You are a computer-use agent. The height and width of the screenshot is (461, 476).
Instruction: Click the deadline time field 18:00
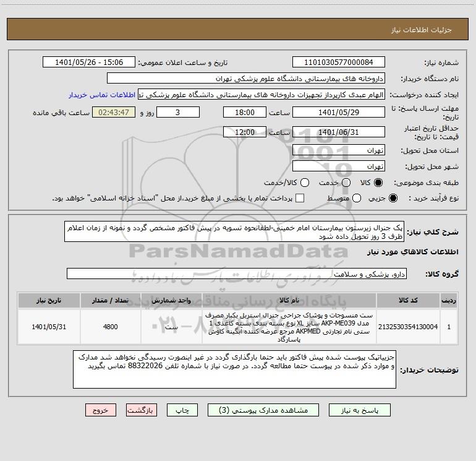tap(245, 112)
